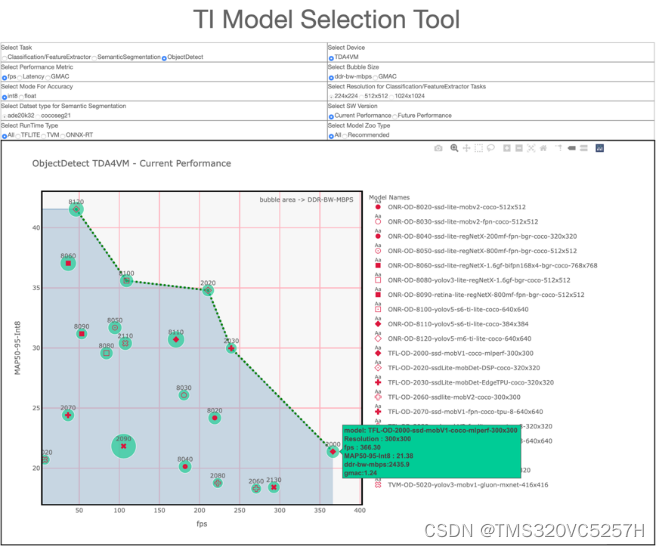Choose the Box Select tool

coord(479,148)
